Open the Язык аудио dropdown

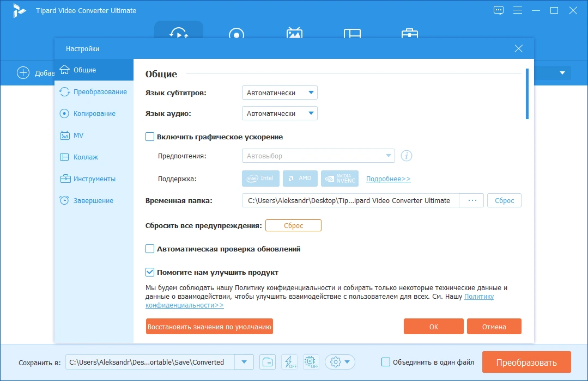pos(280,113)
